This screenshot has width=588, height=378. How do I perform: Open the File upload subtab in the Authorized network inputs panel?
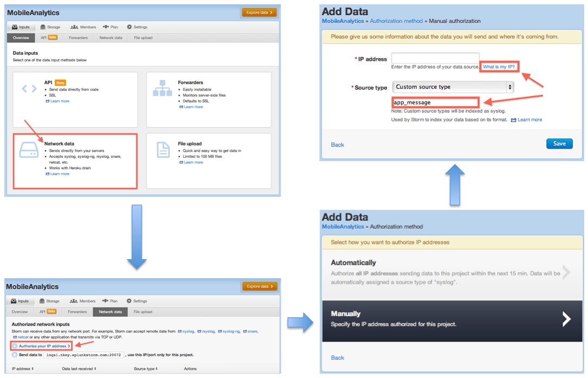143,312
